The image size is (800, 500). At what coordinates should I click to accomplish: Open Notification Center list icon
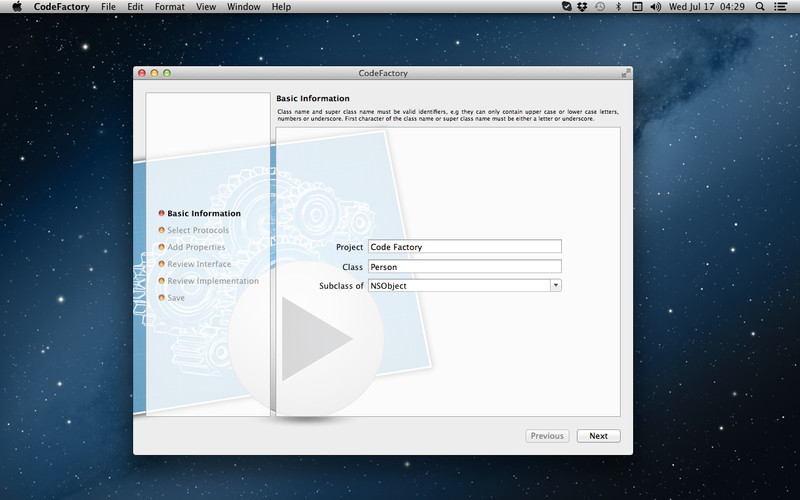coord(780,7)
